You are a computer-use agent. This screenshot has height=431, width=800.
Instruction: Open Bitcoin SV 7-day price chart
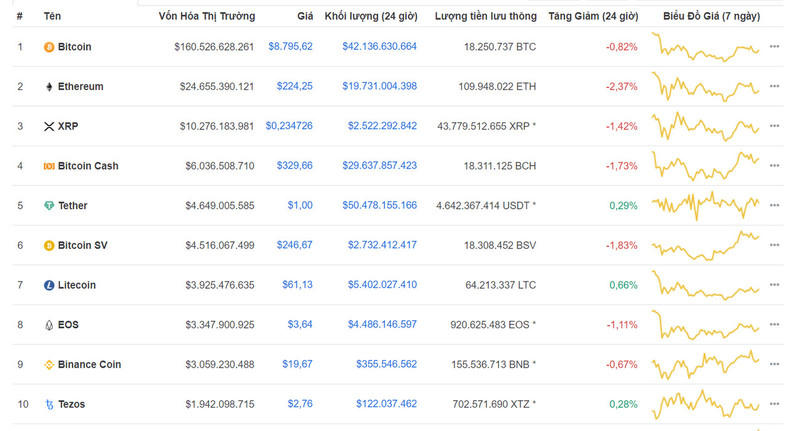click(706, 245)
